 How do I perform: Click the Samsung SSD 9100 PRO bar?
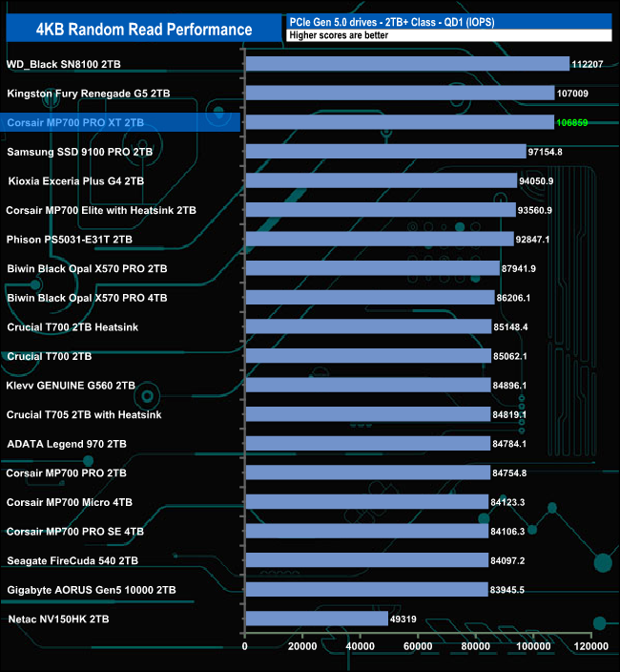385,151
